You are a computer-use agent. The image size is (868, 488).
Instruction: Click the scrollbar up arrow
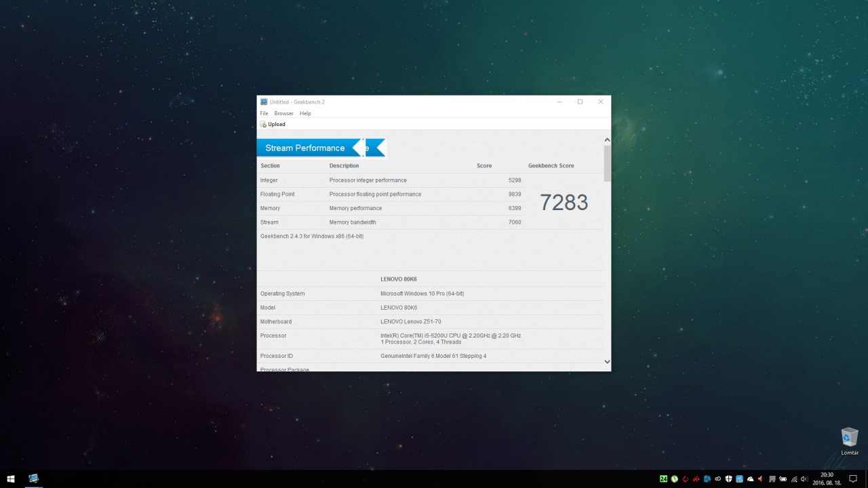[607, 140]
